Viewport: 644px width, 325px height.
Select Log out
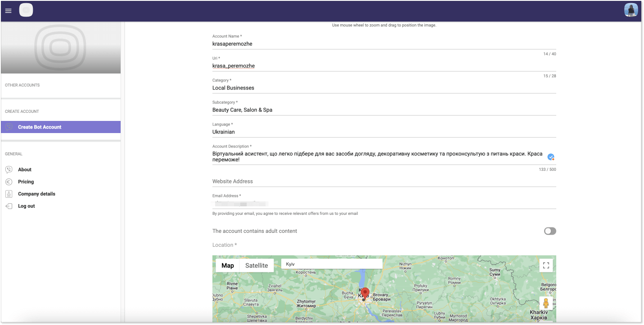pyautogui.click(x=26, y=206)
